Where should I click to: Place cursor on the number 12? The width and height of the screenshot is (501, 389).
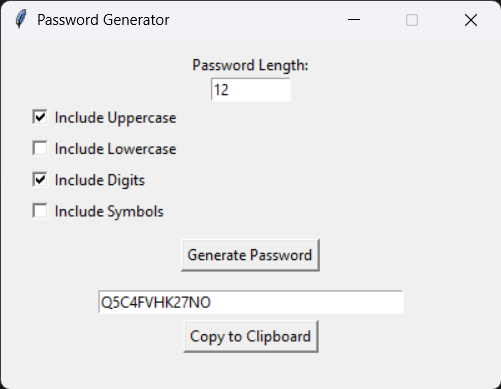pyautogui.click(x=221, y=90)
